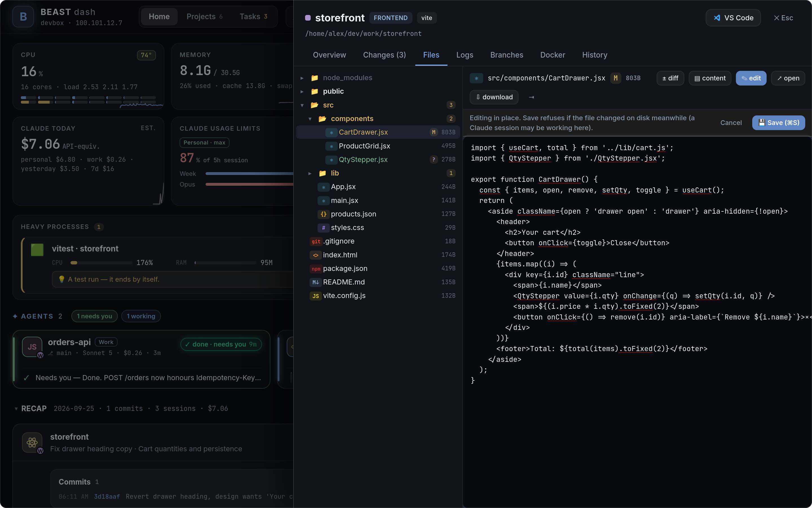
Task: Click the download button
Action: click(x=494, y=97)
